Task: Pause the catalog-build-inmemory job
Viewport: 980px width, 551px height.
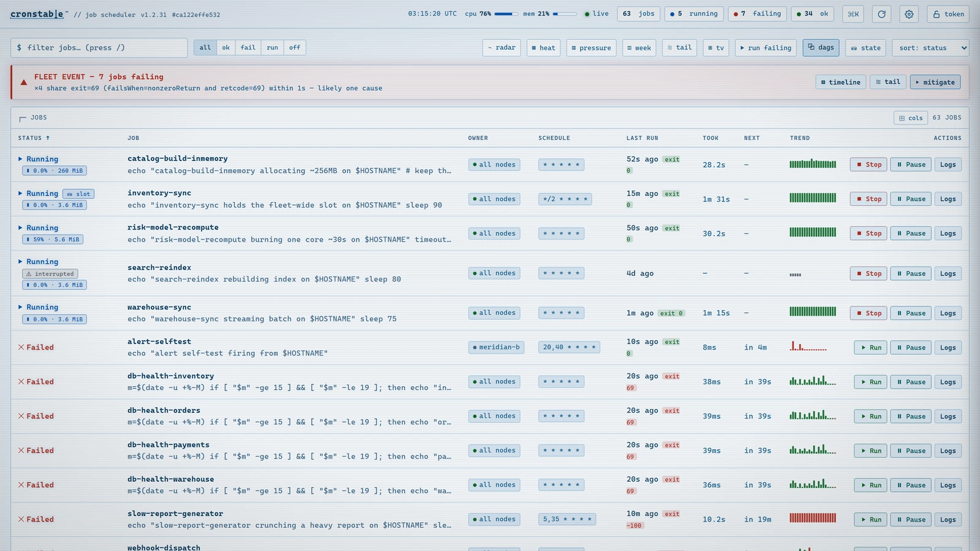Action: 911,165
